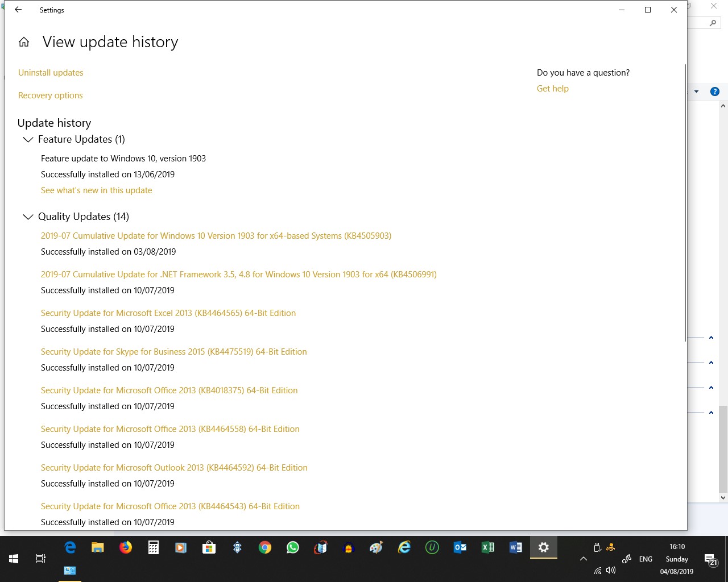The image size is (728, 582).
Task: Collapse the Quality Updates section
Action: point(28,217)
